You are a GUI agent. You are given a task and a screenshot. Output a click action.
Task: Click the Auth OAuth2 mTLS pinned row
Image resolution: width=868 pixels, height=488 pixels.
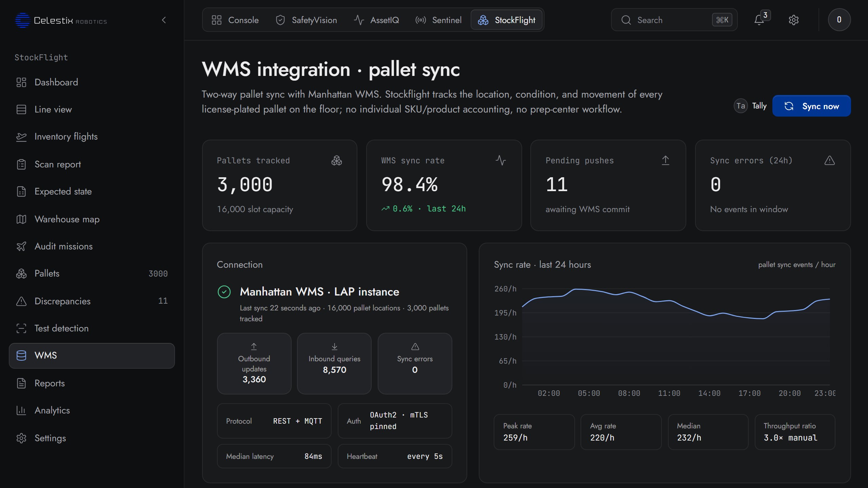395,421
